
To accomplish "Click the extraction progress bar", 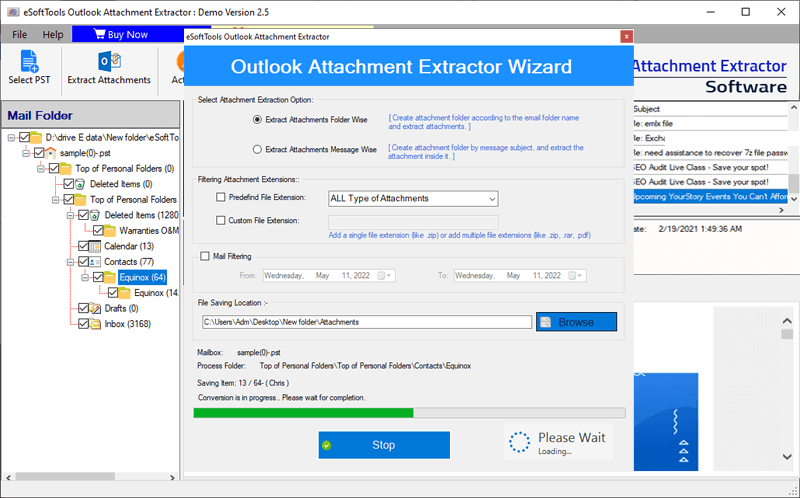I will coord(409,413).
